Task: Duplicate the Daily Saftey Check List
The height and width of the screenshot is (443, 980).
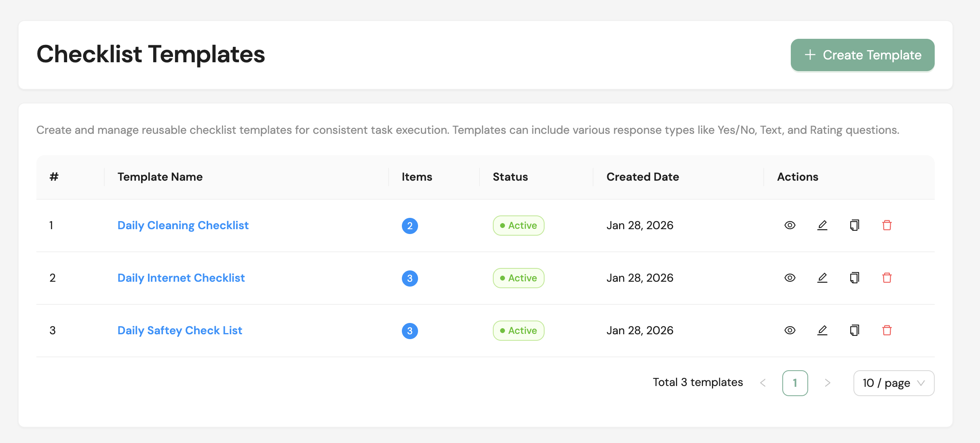Action: 854,330
